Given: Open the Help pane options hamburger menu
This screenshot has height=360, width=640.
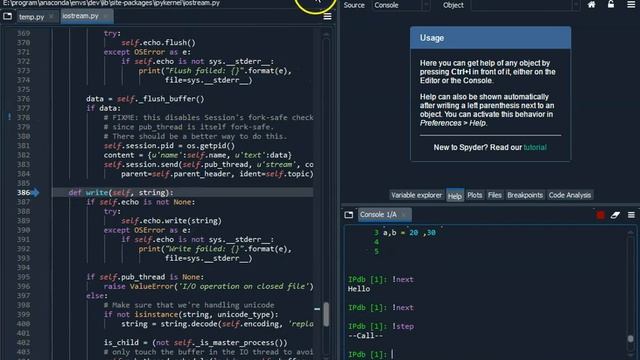Looking at the screenshot, I should click(x=631, y=5).
